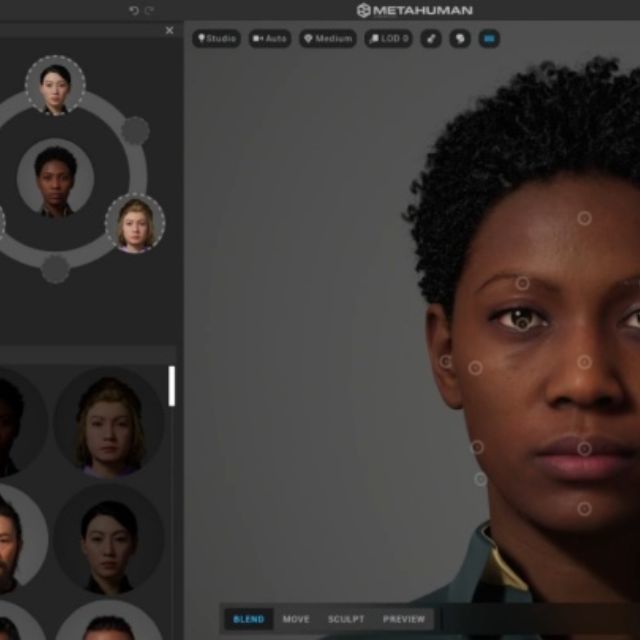
Task: Switch to the MOVE mode tab
Action: pyautogui.click(x=296, y=619)
